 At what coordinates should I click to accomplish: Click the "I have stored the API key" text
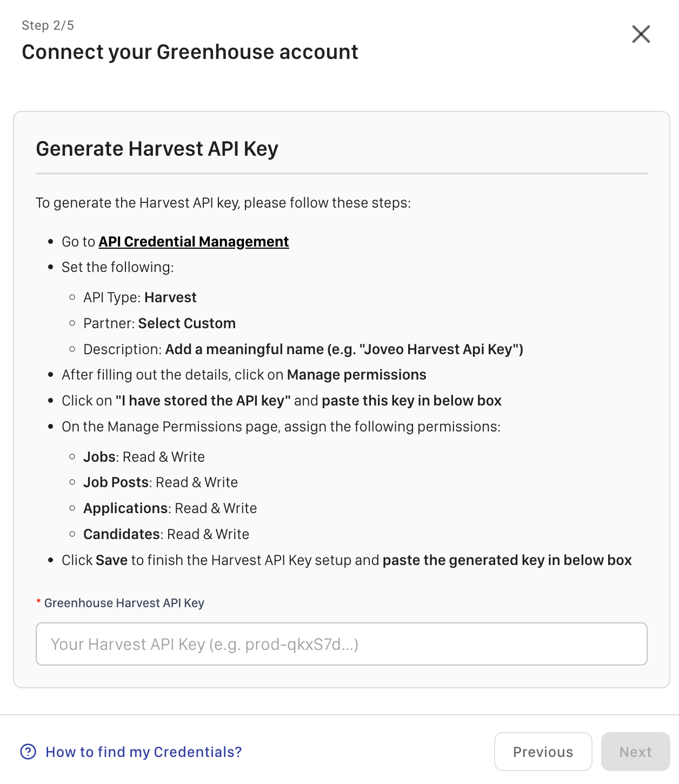203,401
